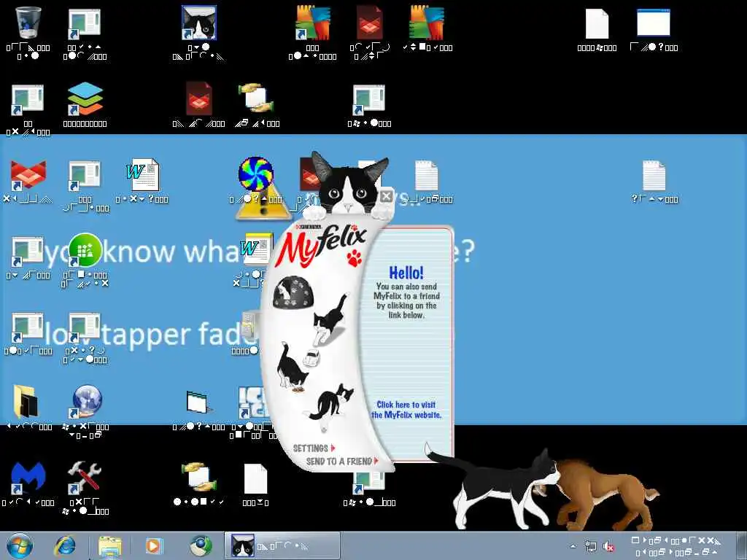Click the muted volume tray icon

coord(608,546)
